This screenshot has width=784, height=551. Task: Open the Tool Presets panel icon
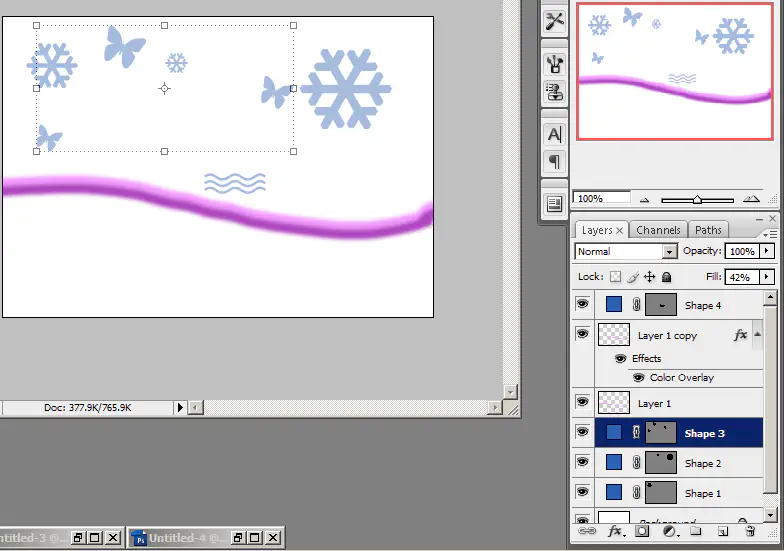pos(554,19)
